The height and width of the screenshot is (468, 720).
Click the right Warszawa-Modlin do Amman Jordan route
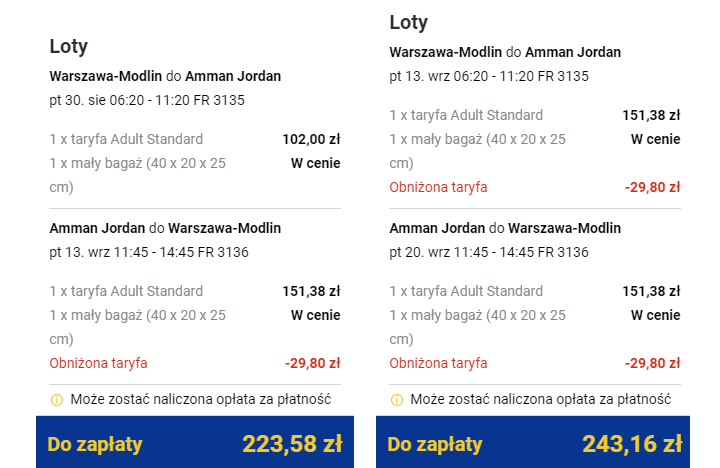point(505,52)
